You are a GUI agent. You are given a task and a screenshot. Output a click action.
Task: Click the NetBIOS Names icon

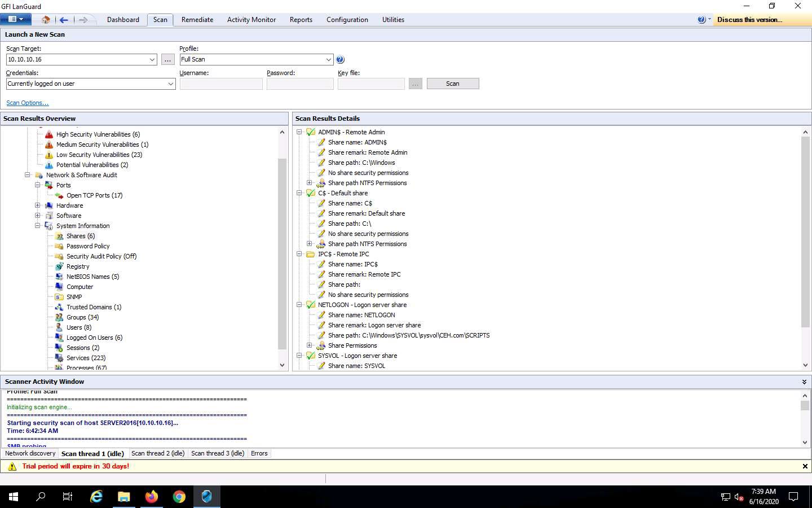pos(59,277)
